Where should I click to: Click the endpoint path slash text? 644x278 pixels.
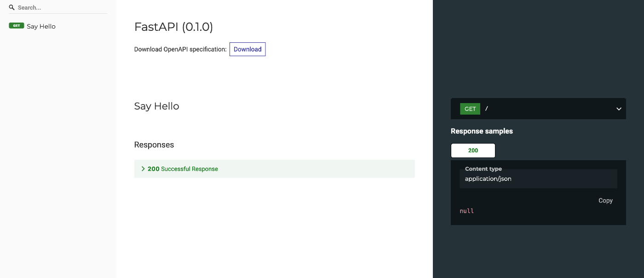click(x=487, y=109)
